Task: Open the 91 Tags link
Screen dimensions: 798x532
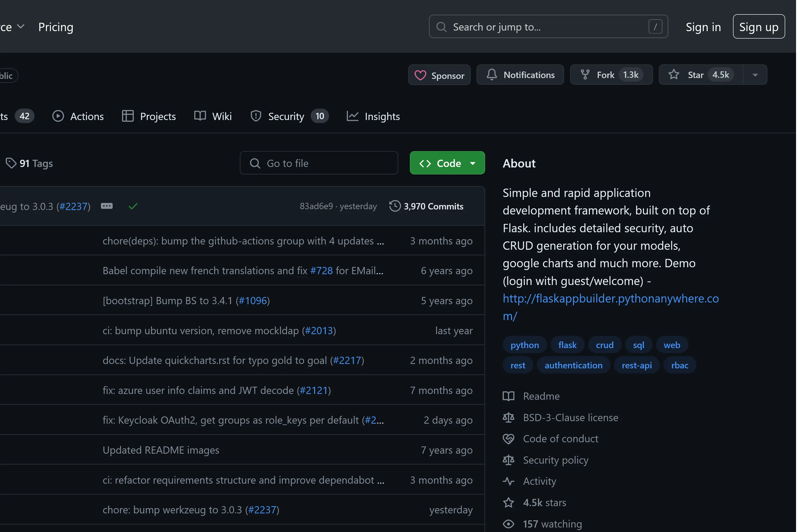Action: [x=29, y=163]
